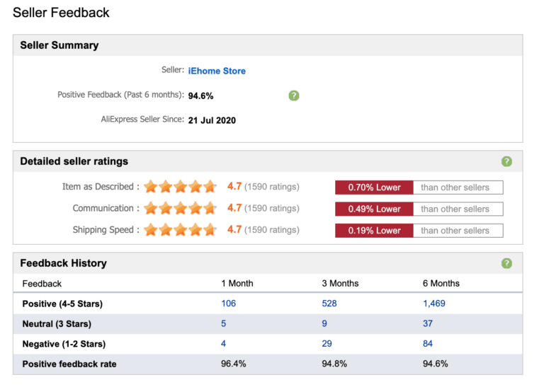The image size is (544, 392).
Task: Open the 29 negative reviews for 3 months
Action: (327, 344)
